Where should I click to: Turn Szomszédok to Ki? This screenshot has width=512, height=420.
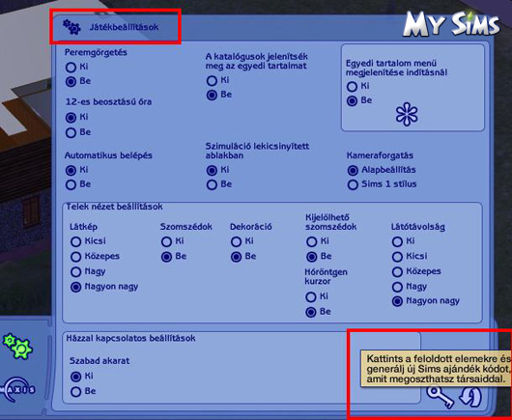166,241
